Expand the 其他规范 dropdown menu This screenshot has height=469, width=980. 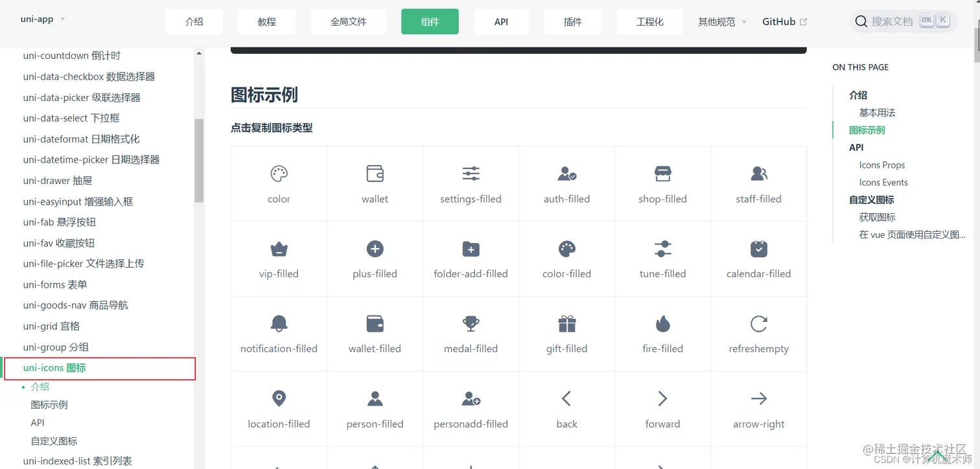(722, 21)
